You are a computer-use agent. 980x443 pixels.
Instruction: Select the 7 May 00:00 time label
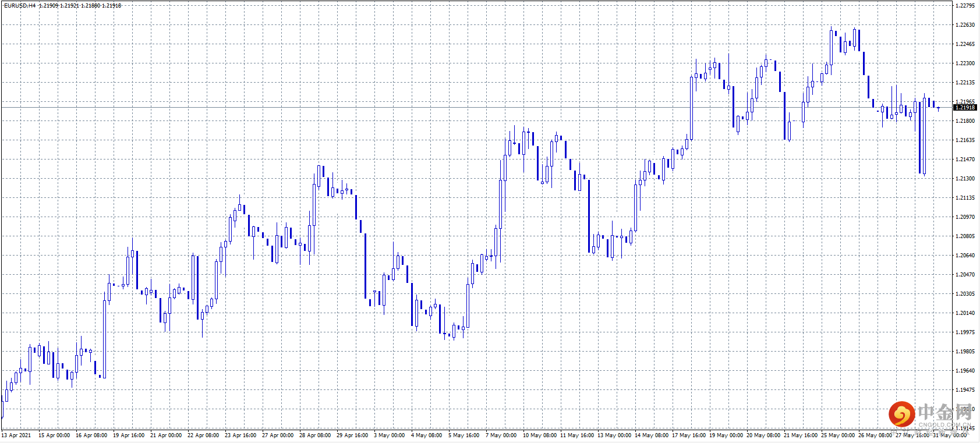pos(501,435)
